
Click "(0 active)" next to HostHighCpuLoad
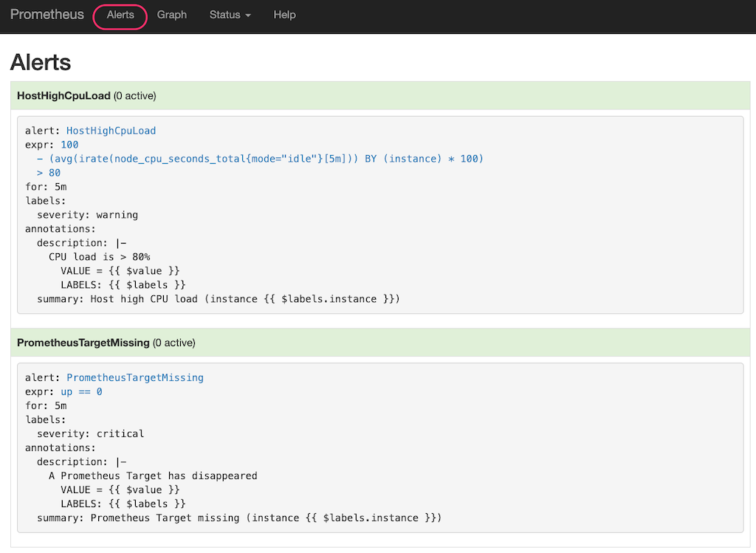point(135,96)
